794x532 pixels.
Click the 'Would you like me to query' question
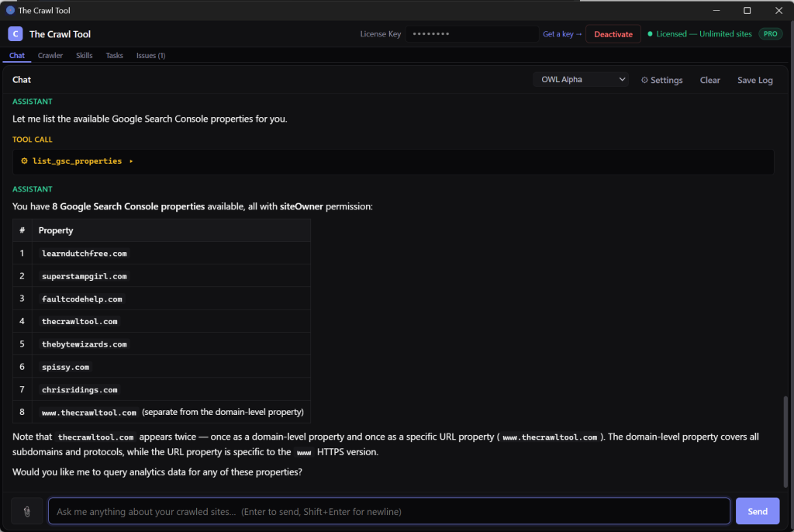(157, 472)
